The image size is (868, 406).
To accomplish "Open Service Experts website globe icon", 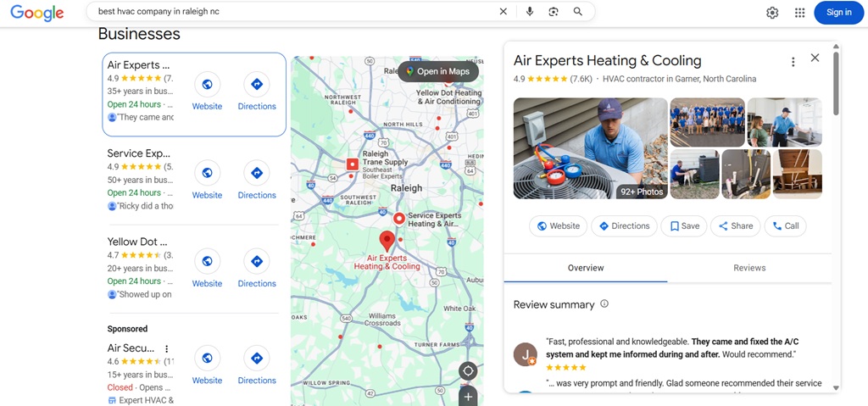I will tap(207, 173).
